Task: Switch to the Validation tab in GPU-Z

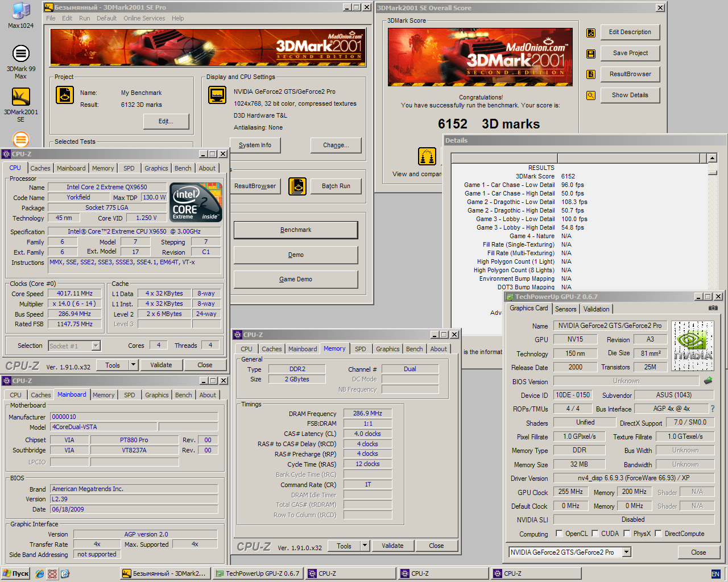Action: 596,309
